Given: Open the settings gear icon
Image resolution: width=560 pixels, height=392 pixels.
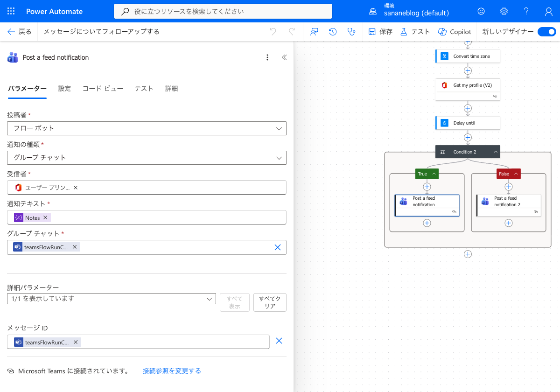Looking at the screenshot, I should (x=504, y=11).
